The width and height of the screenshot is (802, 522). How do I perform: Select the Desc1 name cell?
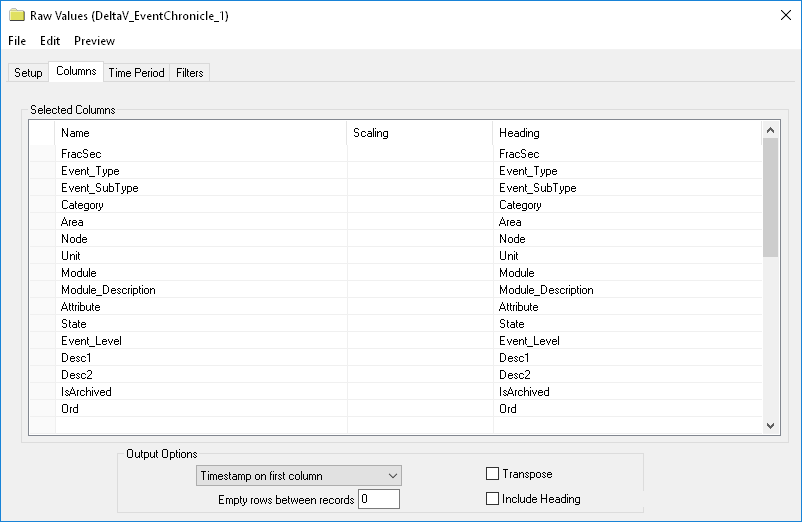point(200,357)
